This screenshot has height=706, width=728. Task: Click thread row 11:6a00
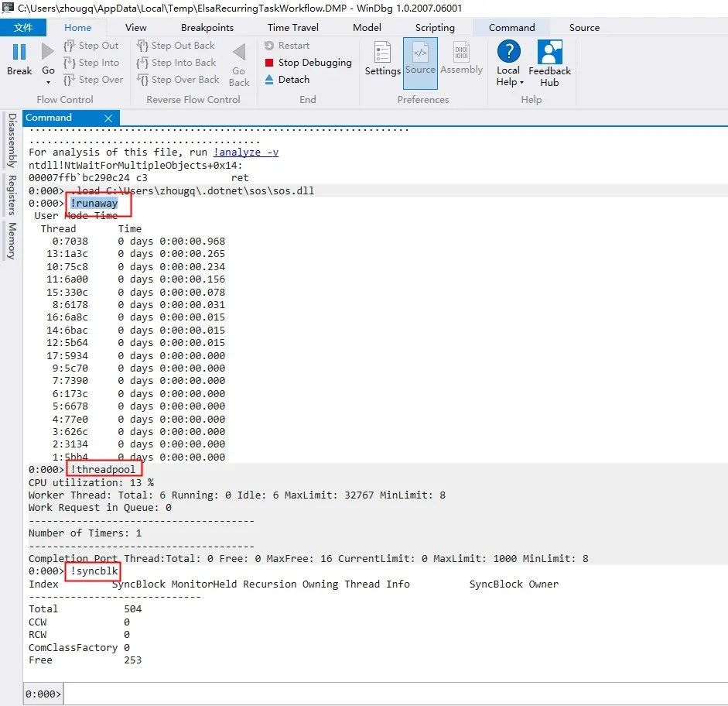point(135,279)
